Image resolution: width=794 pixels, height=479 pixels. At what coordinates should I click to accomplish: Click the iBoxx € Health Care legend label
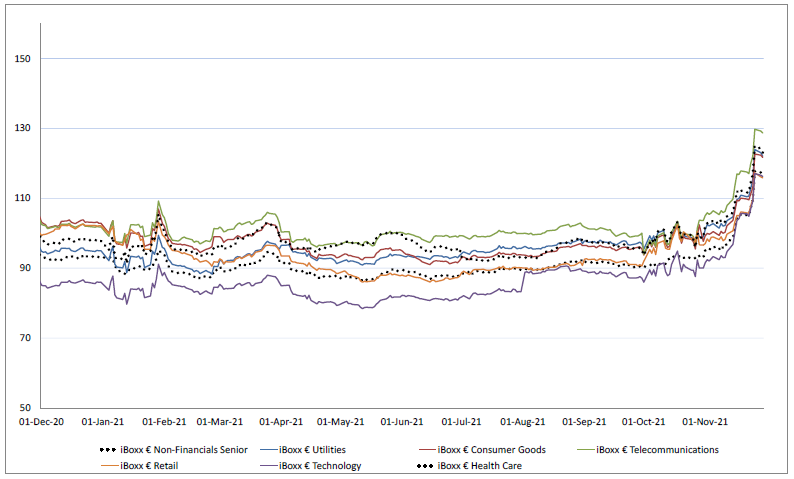(479, 466)
